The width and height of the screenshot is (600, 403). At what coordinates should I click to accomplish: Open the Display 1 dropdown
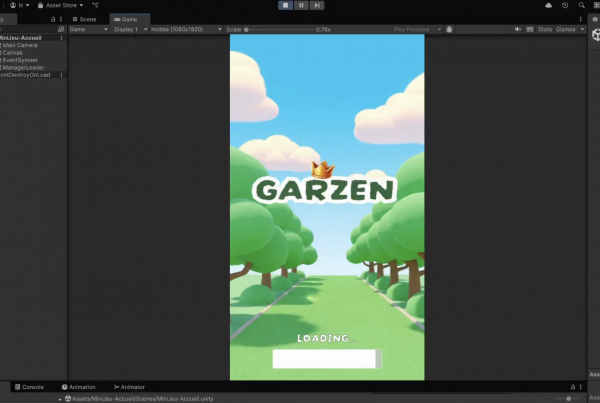127,30
